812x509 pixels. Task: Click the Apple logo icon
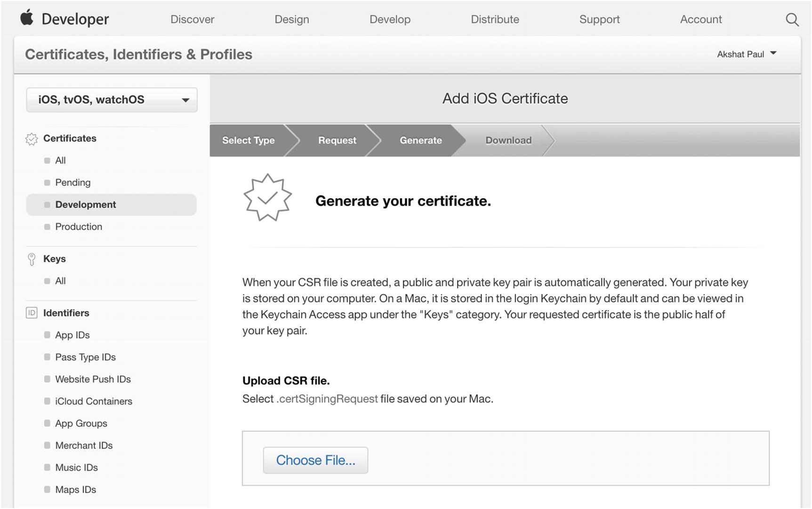[27, 17]
